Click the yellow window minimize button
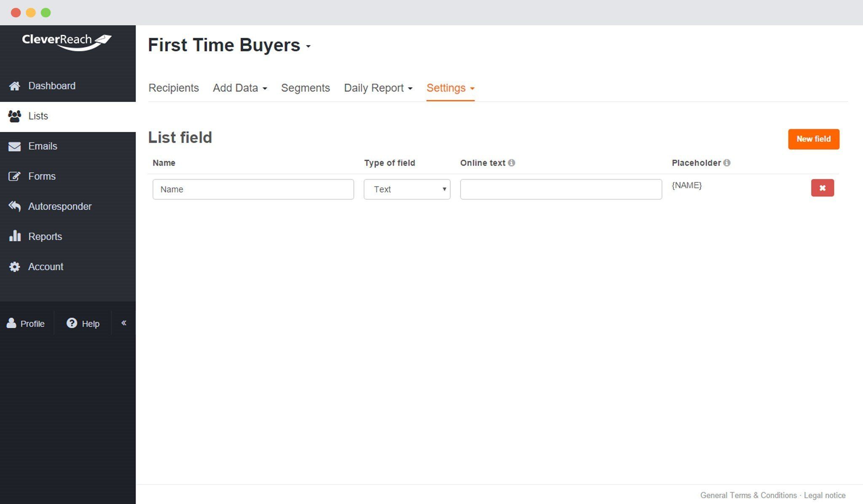Image resolution: width=863 pixels, height=504 pixels. 31,13
